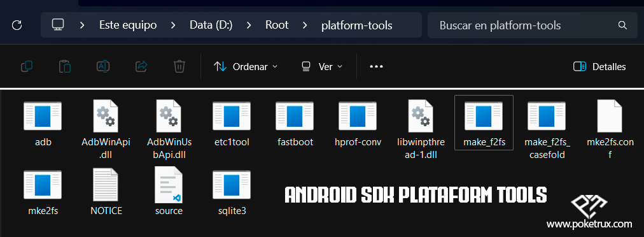This screenshot has width=644, height=237.
Task: Expand the chevron after Este equipo
Action: click(173, 25)
